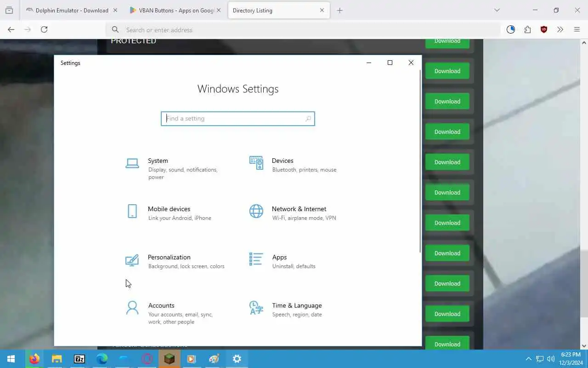Open File Explorer from the taskbar
Viewport: 588px width, 368px height.
(x=57, y=359)
